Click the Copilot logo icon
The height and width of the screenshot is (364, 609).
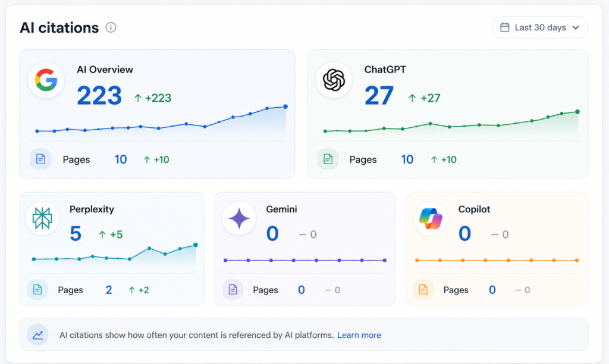[x=431, y=218]
